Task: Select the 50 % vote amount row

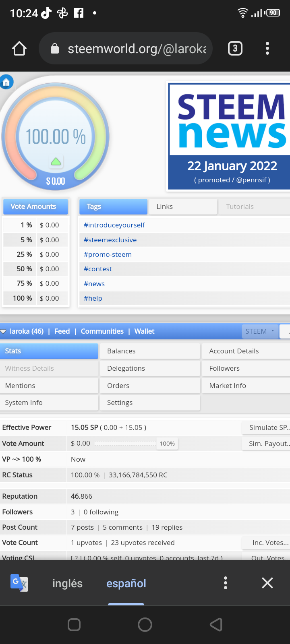Action: tap(35, 269)
